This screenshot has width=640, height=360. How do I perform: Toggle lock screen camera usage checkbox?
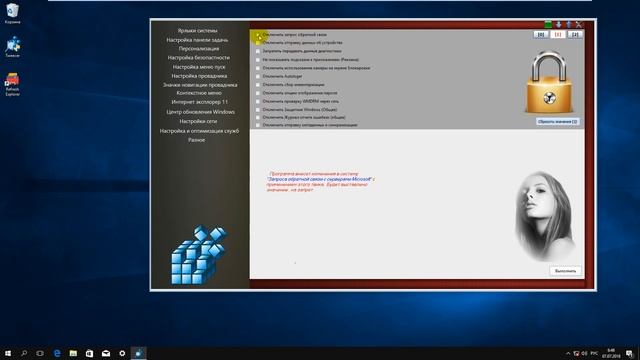(258, 68)
